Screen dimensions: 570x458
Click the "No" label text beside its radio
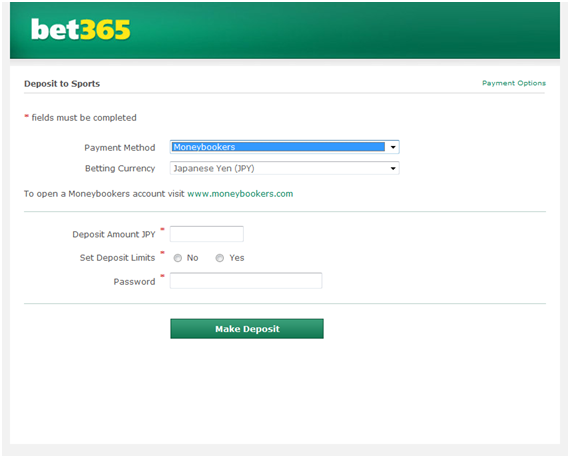pyautogui.click(x=192, y=258)
